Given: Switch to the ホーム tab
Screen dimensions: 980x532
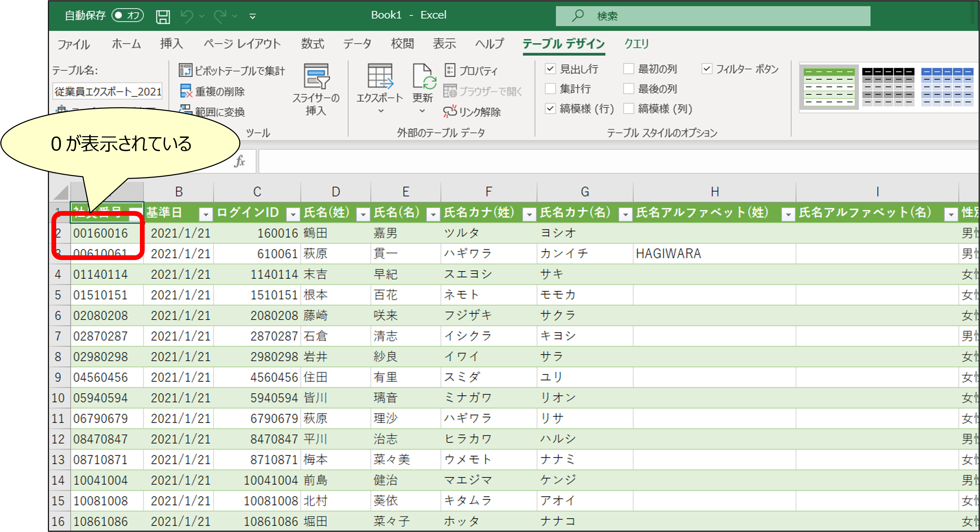Looking at the screenshot, I should click(126, 44).
